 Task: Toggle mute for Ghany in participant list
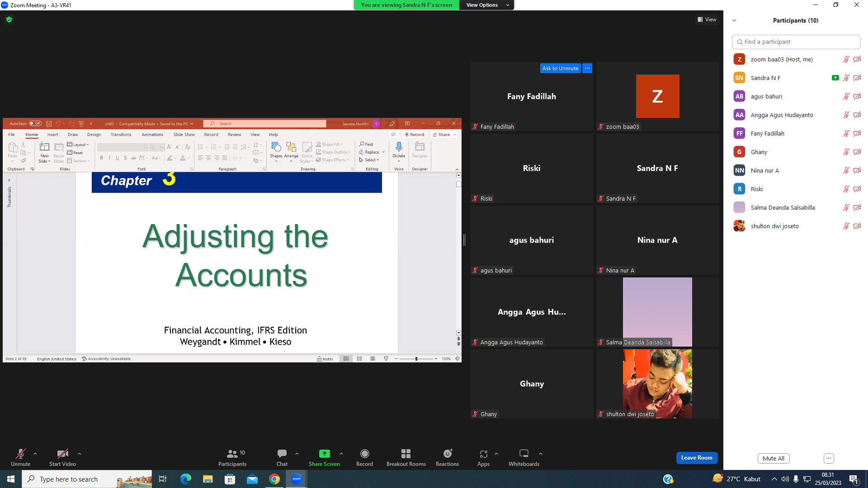point(846,152)
